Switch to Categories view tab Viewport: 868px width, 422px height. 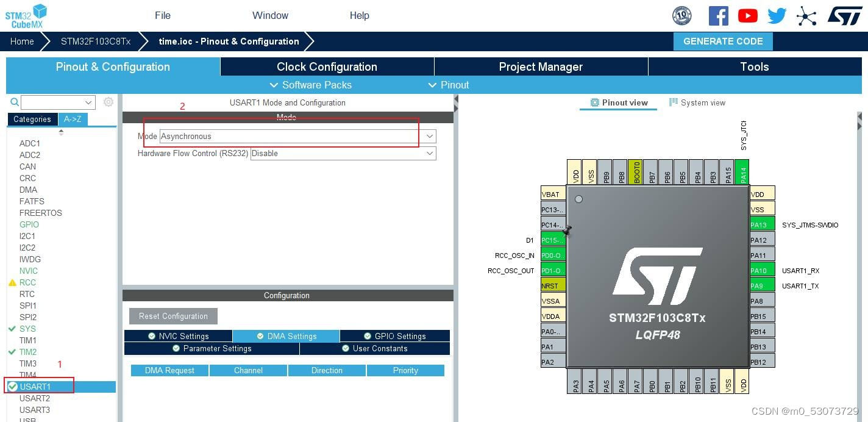coord(32,120)
